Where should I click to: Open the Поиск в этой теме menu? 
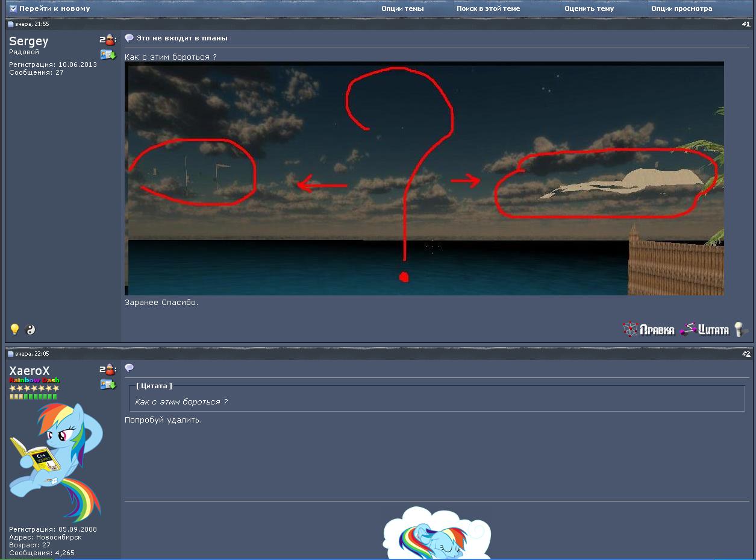click(x=488, y=8)
